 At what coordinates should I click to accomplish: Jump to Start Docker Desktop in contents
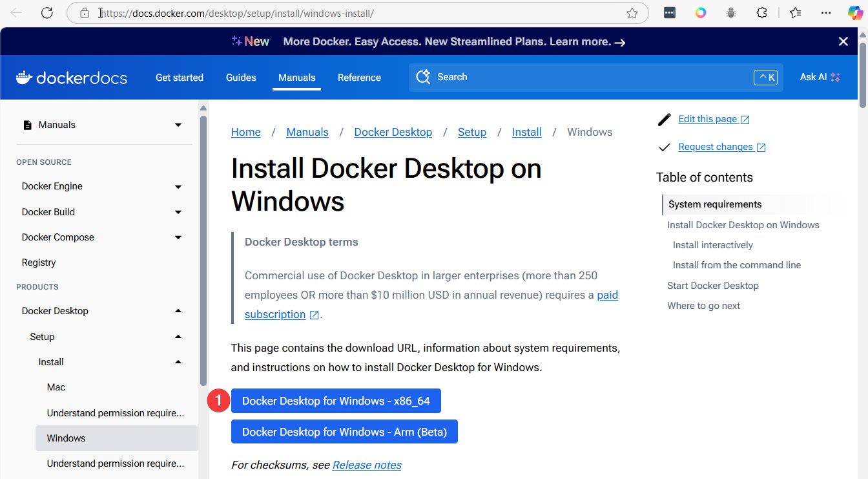coord(713,286)
